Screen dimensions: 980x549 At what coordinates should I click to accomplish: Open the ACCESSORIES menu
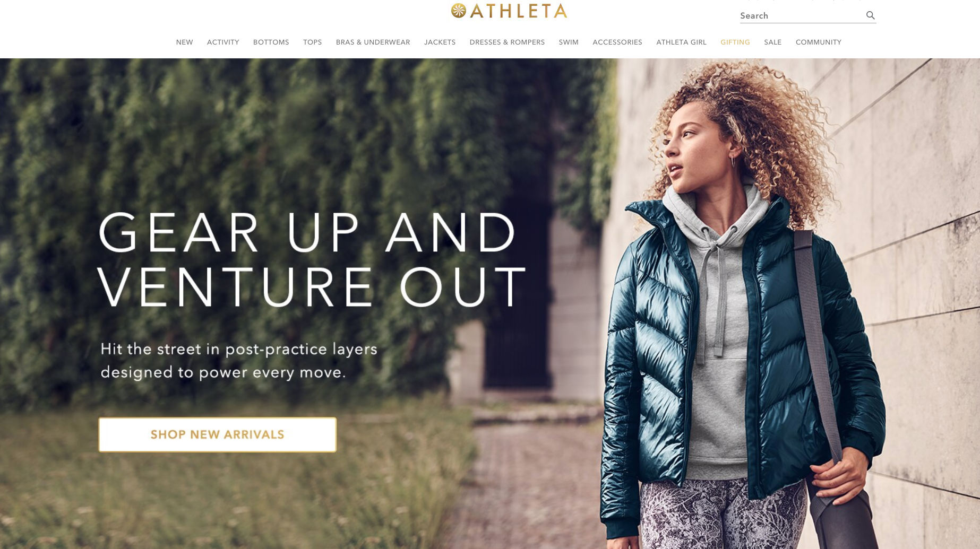click(617, 42)
